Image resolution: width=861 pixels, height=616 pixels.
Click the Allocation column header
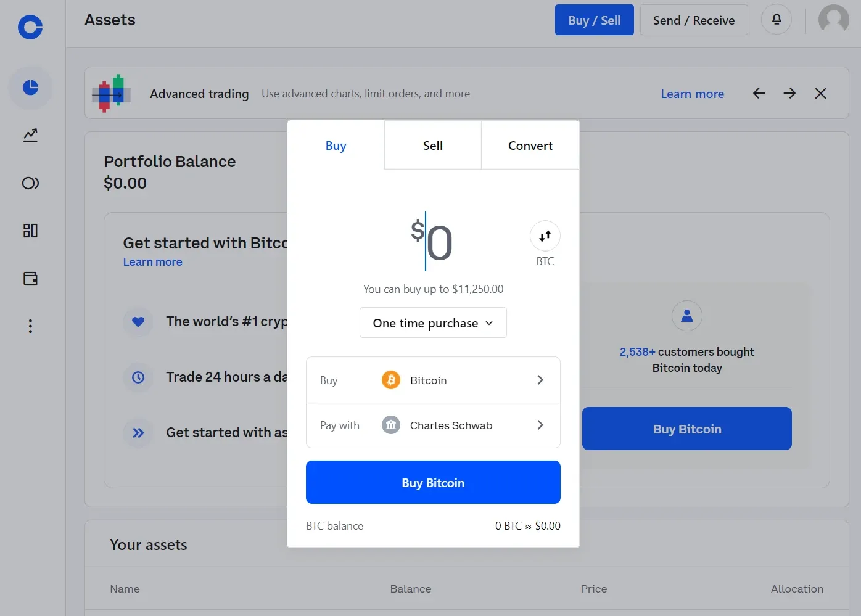click(x=797, y=589)
